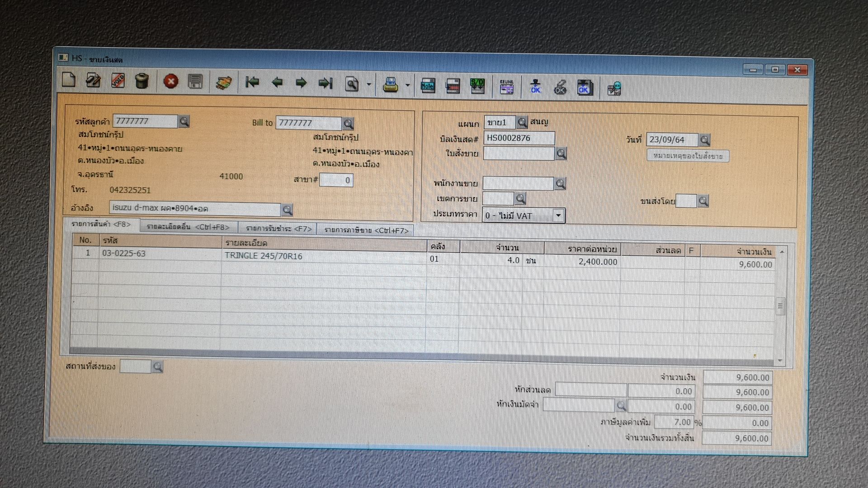Click the gray OK stamp icon
Viewport: 868px width, 488px height.
[x=560, y=87]
